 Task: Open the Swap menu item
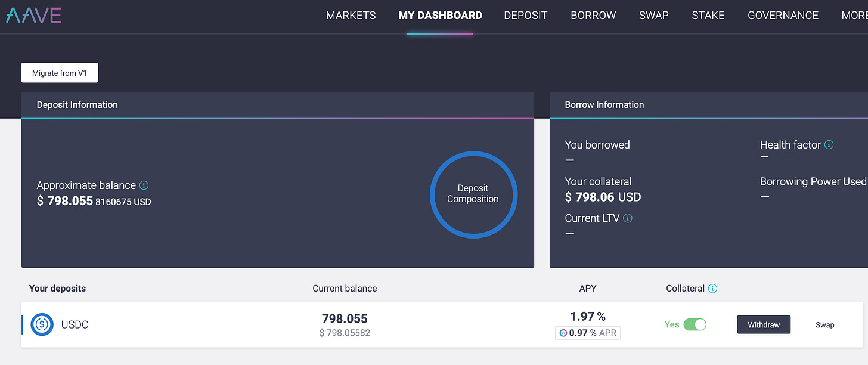click(654, 16)
